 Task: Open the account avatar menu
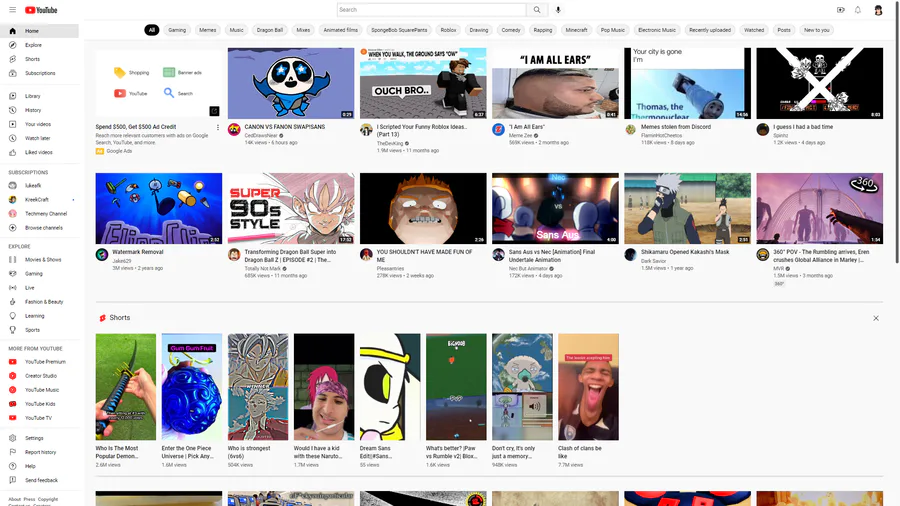(878, 10)
